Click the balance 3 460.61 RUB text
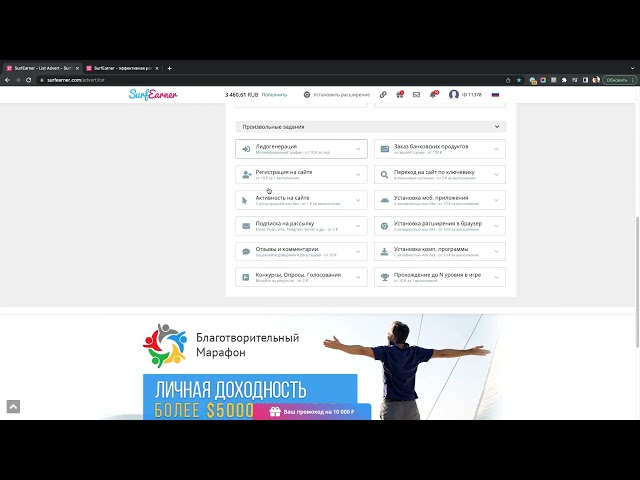This screenshot has height=480, width=640. tap(242, 95)
